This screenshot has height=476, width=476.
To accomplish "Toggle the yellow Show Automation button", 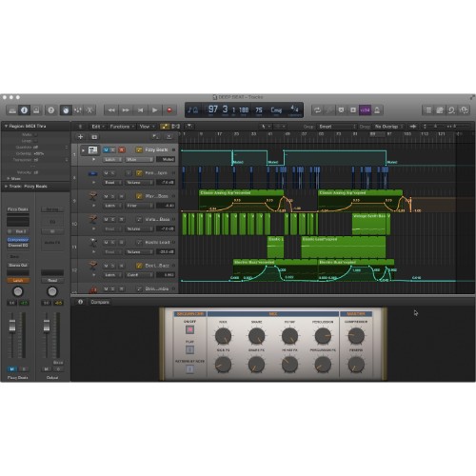I will pyautogui.click(x=165, y=127).
